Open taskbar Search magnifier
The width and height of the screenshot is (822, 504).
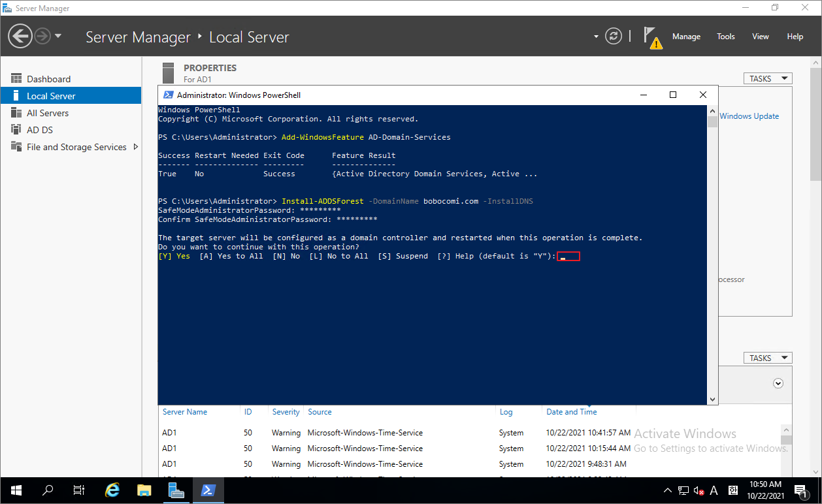coord(48,490)
